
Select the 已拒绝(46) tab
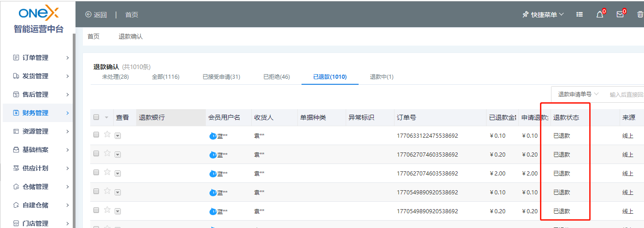277,77
